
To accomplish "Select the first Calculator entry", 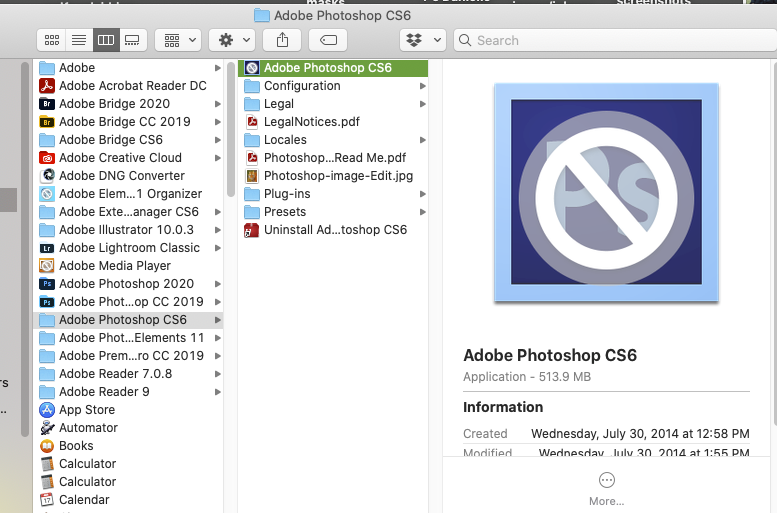I will (x=88, y=464).
